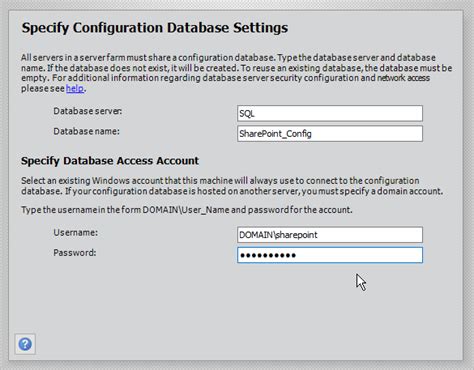Click the "Database name:" label
Viewport: 474px width, 370px height.
(x=86, y=131)
